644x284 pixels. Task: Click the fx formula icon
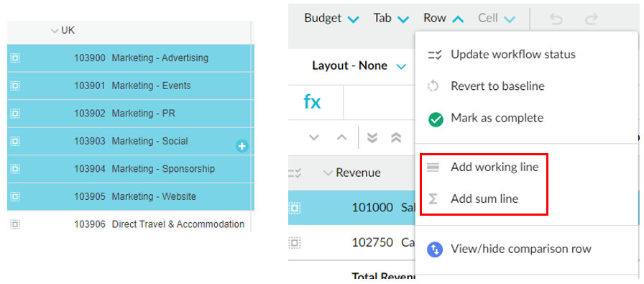pos(312,101)
